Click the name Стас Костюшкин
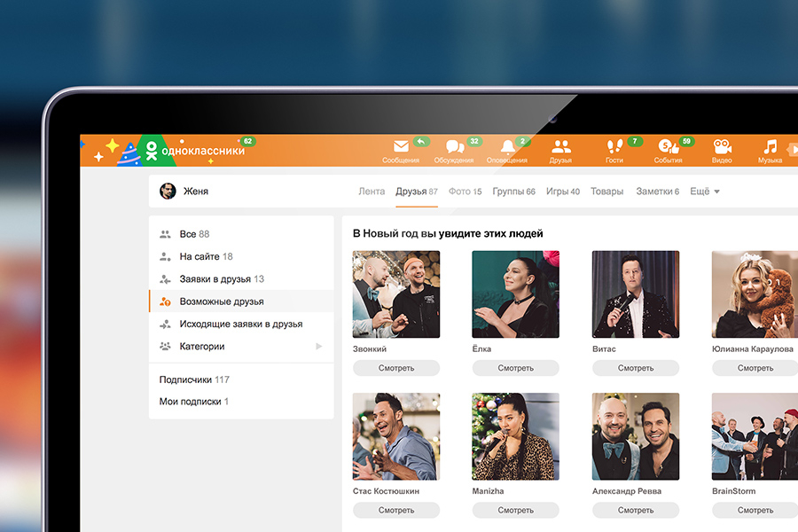Viewport: 798px width, 532px height. 386,491
